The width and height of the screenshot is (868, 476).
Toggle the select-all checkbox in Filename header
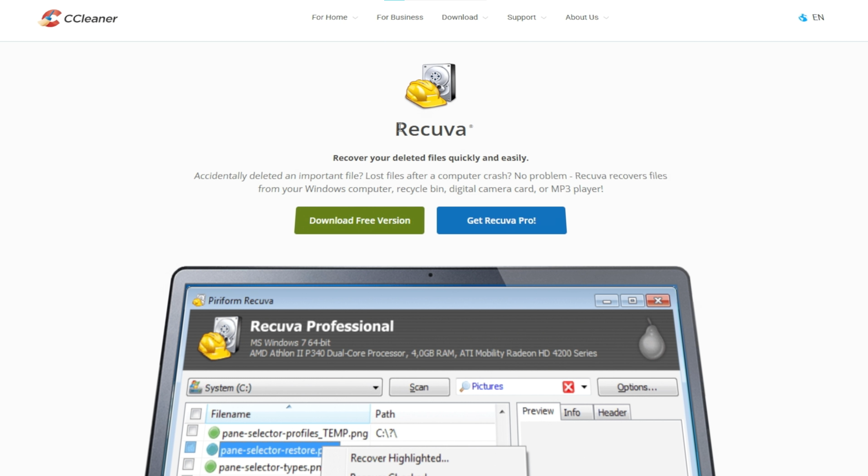(x=195, y=414)
